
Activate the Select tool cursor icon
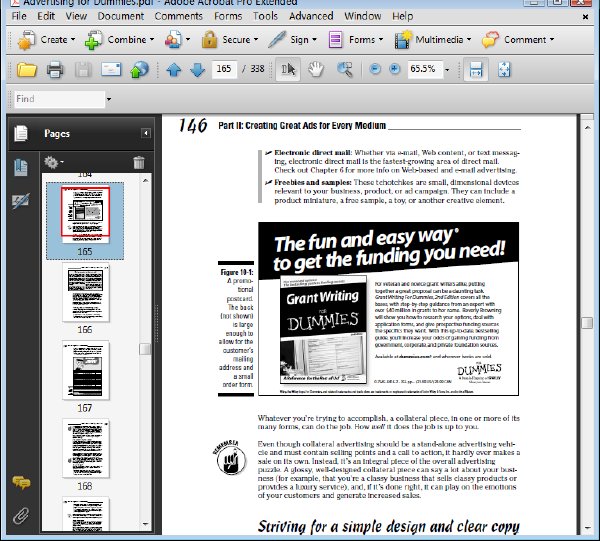pyautogui.click(x=288, y=69)
